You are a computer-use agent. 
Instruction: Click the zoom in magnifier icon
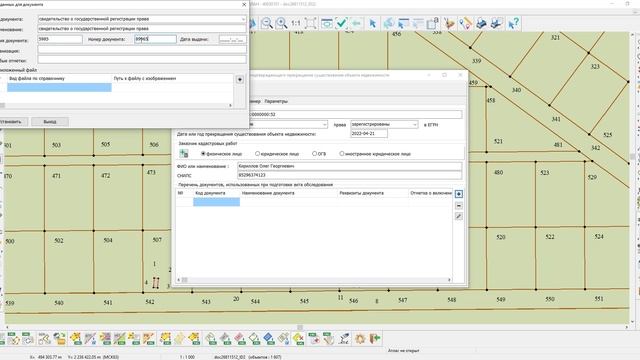coord(281,23)
